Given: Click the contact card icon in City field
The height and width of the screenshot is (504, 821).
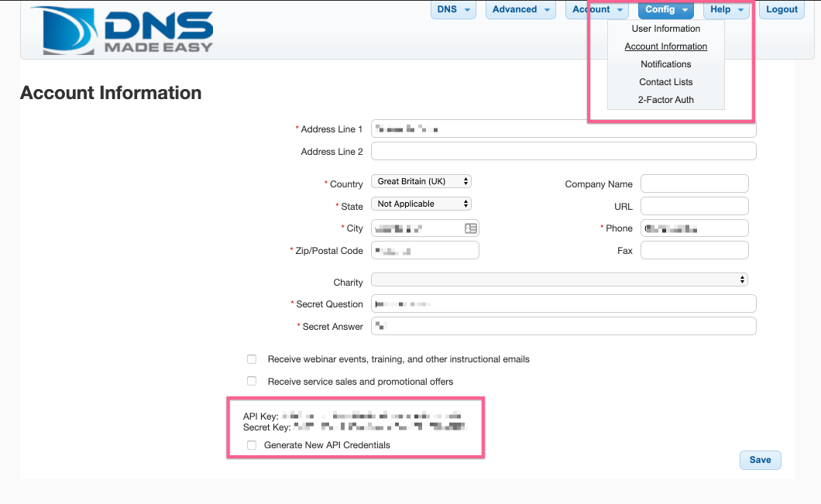Looking at the screenshot, I should [x=471, y=228].
